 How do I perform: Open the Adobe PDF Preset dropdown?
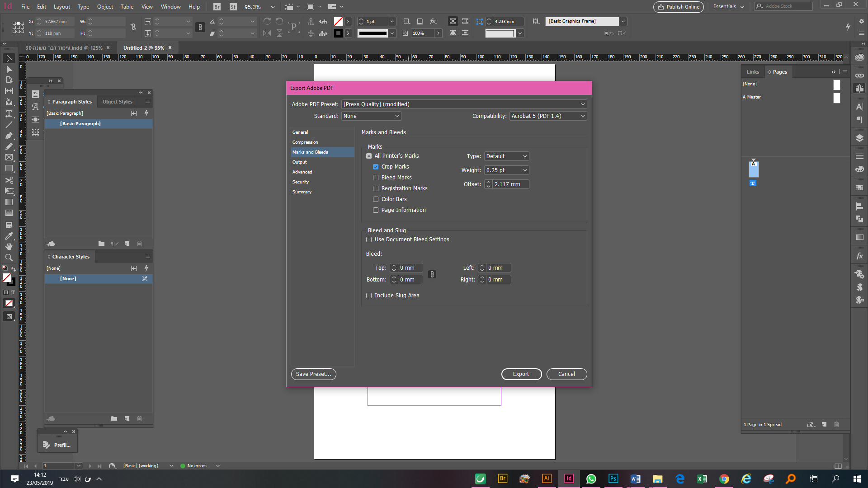click(x=464, y=104)
